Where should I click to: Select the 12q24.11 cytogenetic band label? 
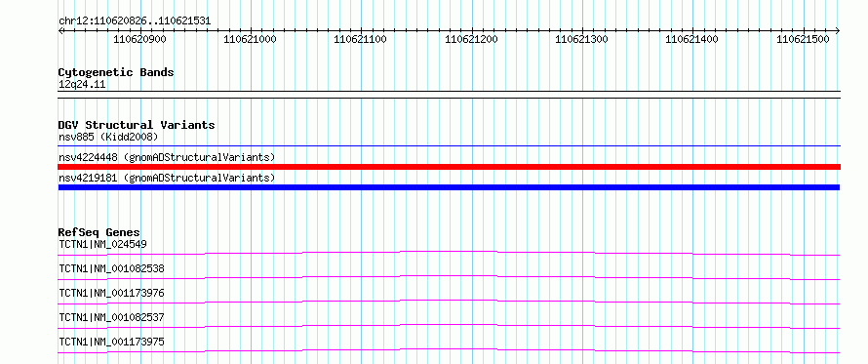click(x=82, y=84)
